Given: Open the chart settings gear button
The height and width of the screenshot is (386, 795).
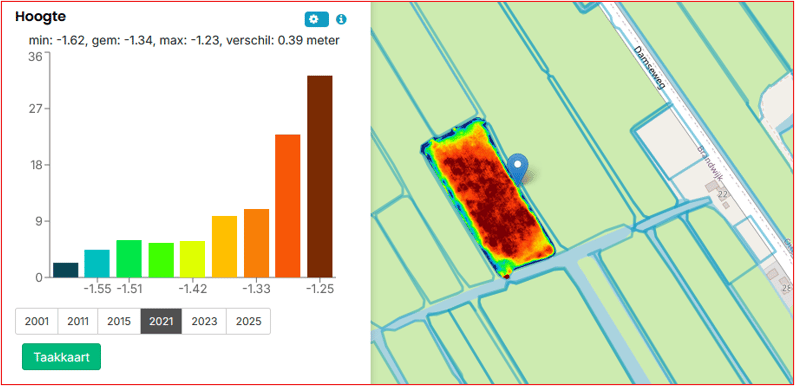Looking at the screenshot, I should [x=316, y=19].
